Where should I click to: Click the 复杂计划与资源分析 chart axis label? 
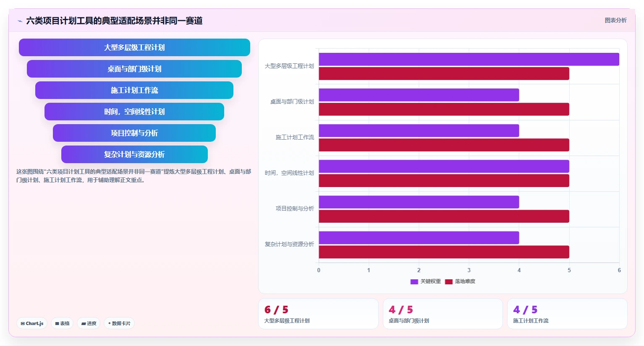point(289,244)
